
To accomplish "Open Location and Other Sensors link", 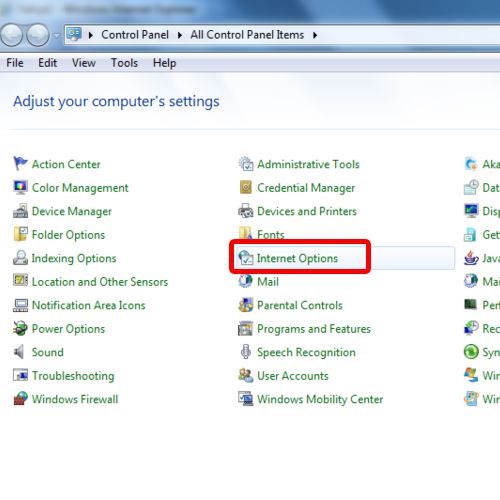I will coord(100,282).
